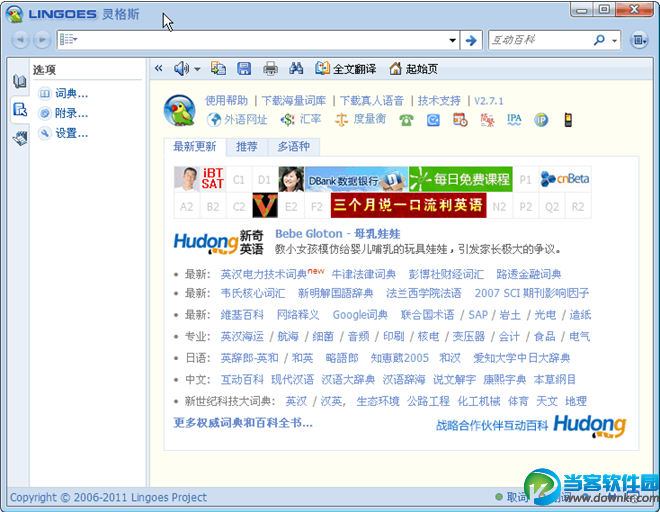Switch to the 推荐 tab
The image size is (660, 512).
pyautogui.click(x=247, y=147)
